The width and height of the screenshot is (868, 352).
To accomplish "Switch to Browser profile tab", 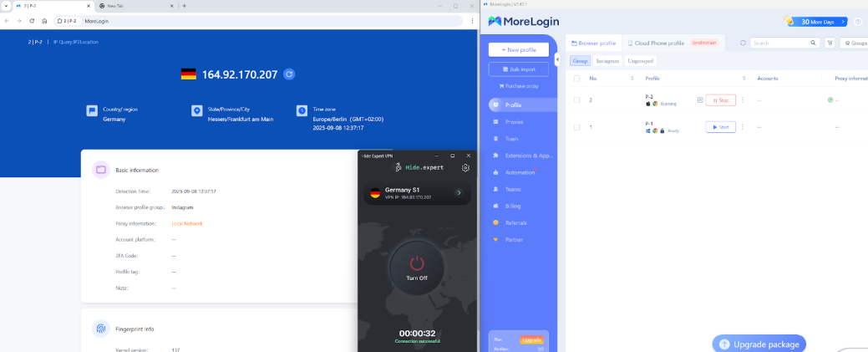I will [593, 43].
